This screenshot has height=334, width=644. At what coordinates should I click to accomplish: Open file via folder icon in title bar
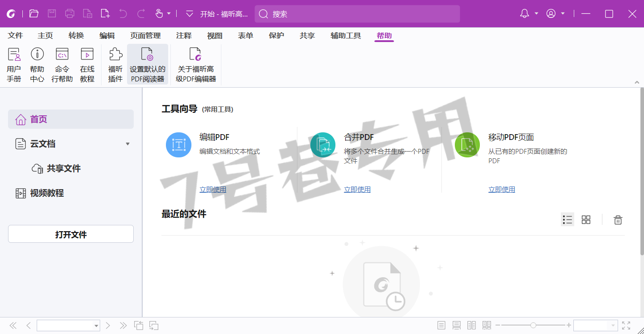(x=34, y=13)
